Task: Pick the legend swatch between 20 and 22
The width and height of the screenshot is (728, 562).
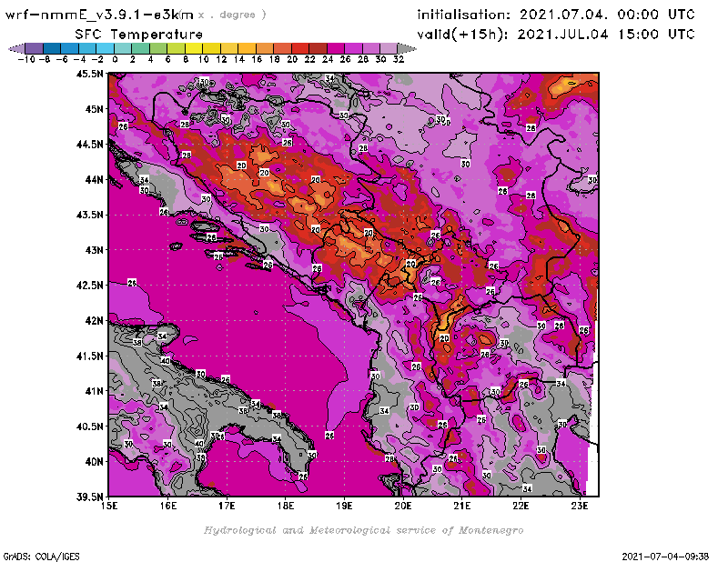Action: 300,48
